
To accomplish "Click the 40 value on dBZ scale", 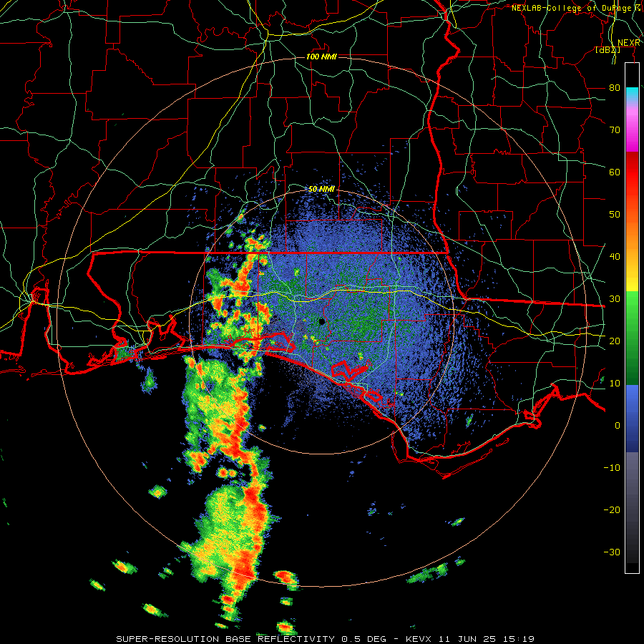I will pos(615,257).
